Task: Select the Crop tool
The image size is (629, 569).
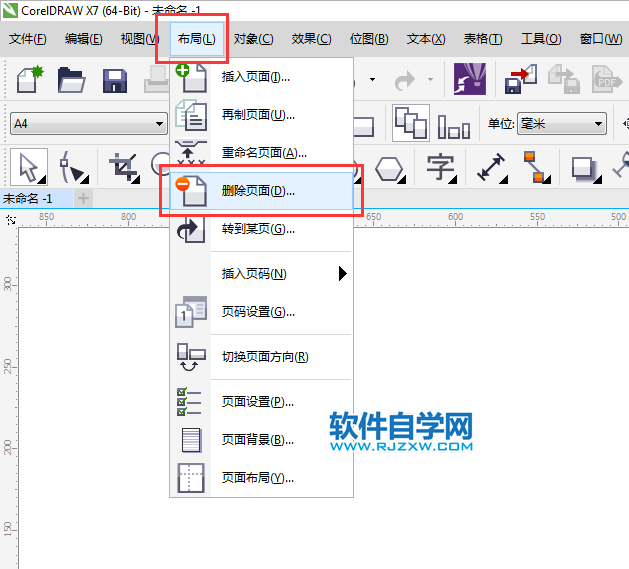Action: coord(125,167)
